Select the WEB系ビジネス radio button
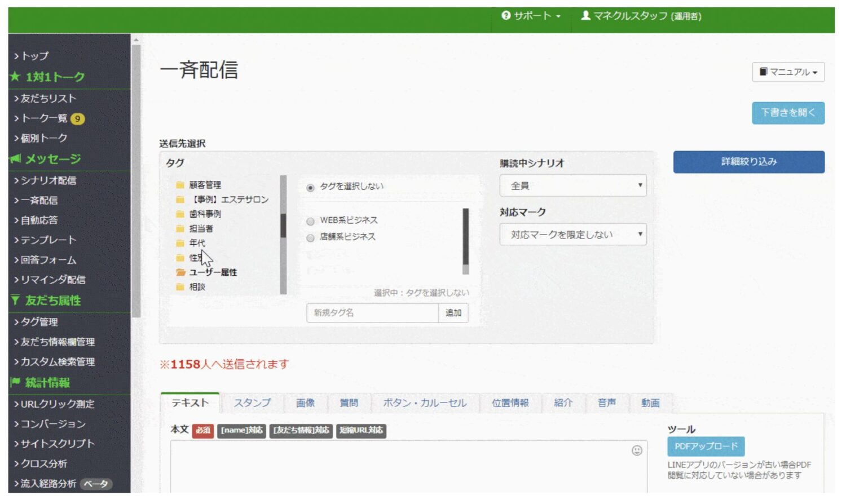Image resolution: width=846 pixels, height=504 pixels. 310,222
